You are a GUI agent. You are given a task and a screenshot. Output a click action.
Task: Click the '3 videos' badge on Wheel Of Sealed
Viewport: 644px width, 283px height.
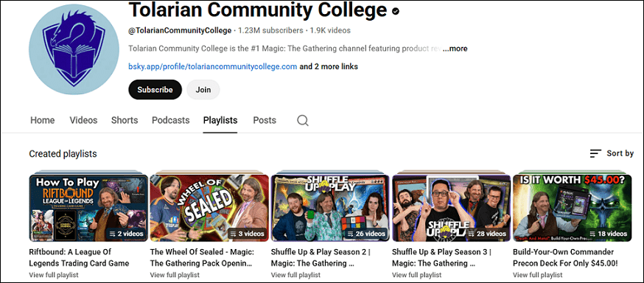pos(247,234)
